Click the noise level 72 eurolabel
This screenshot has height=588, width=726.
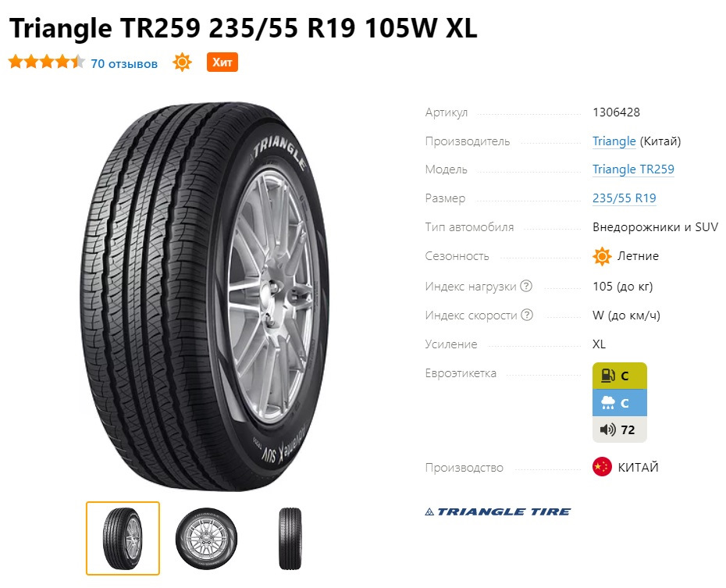point(620,429)
